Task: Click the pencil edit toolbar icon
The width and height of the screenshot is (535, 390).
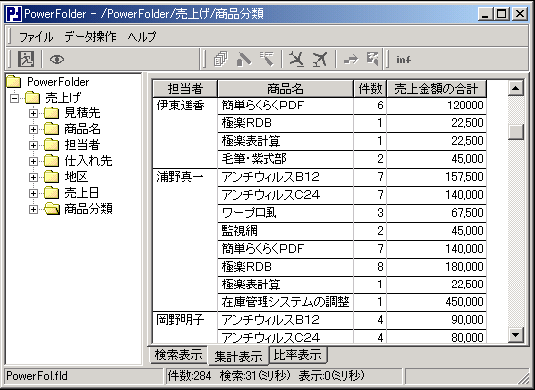Action: pos(244,59)
